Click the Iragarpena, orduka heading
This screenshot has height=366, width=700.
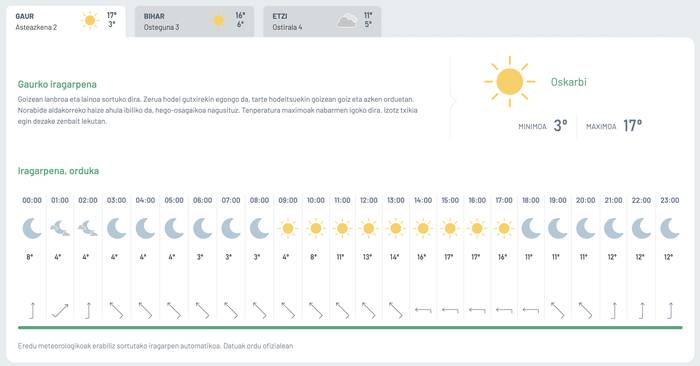coord(58,171)
